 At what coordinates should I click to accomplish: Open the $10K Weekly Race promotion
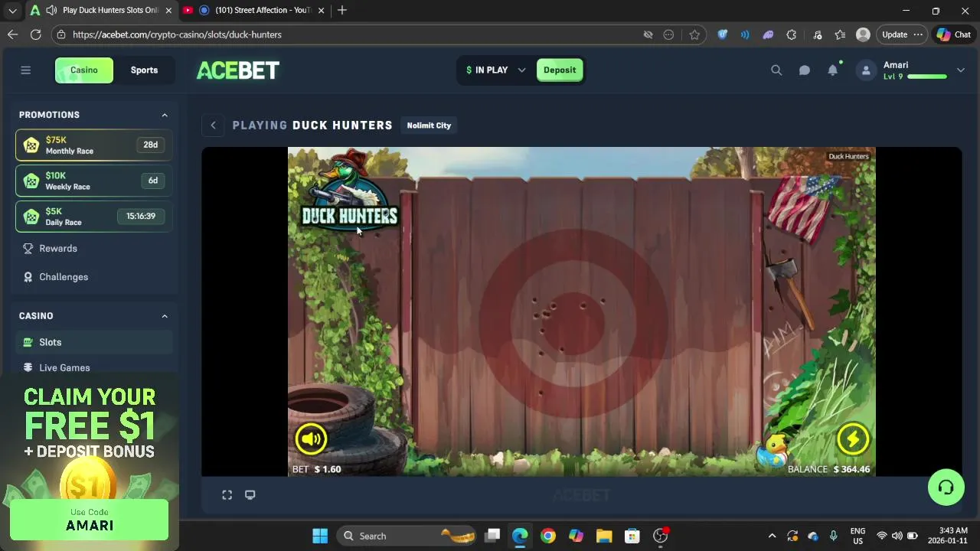93,181
